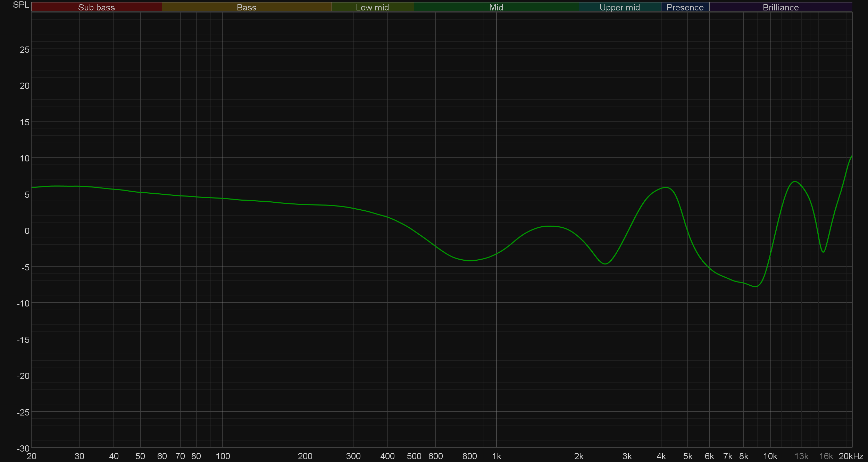Select the Mid frequency band header
This screenshot has height=462, width=868.
pyautogui.click(x=496, y=7)
